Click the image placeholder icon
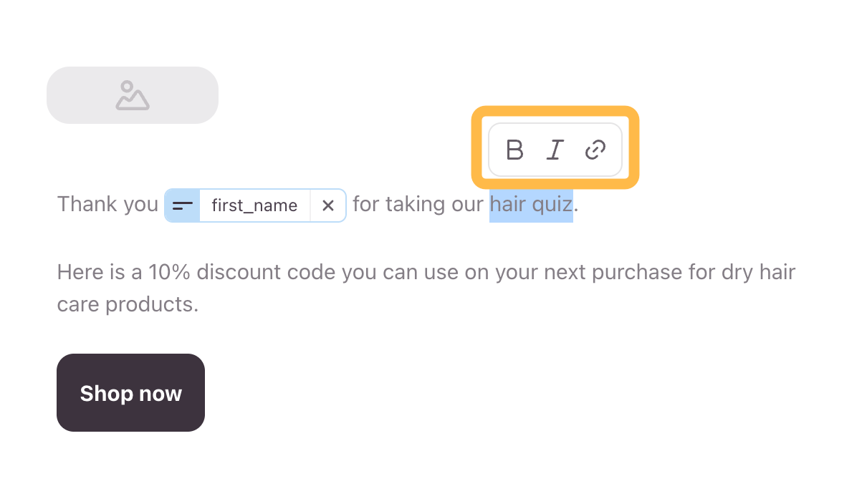The height and width of the screenshot is (504, 867). tap(133, 95)
